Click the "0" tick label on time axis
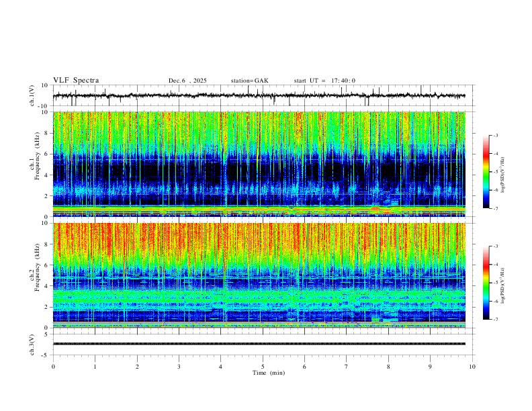The width and height of the screenshot is (532, 411). [x=53, y=367]
